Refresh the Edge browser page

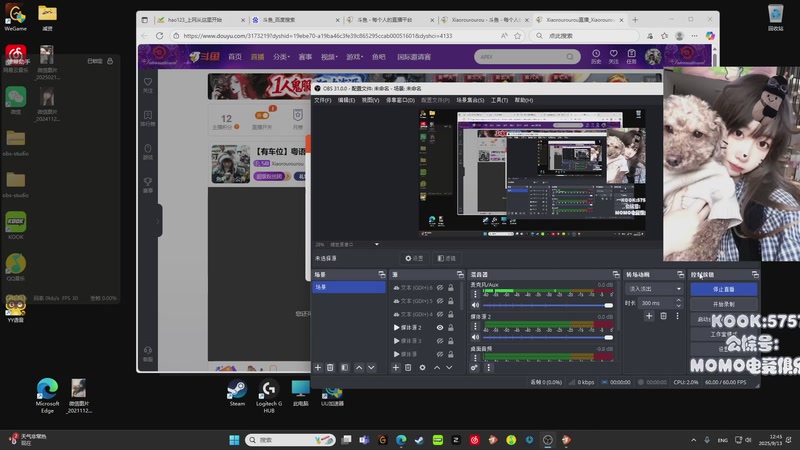(x=160, y=36)
